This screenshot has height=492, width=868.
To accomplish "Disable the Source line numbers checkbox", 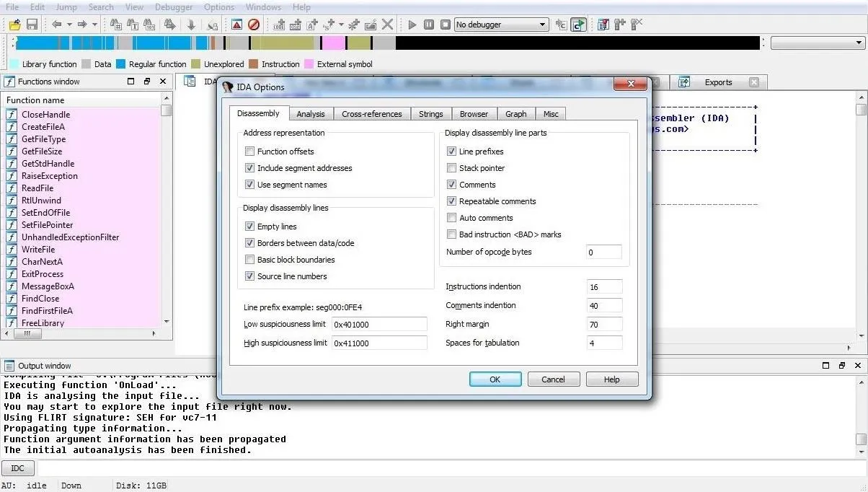I will [x=249, y=276].
